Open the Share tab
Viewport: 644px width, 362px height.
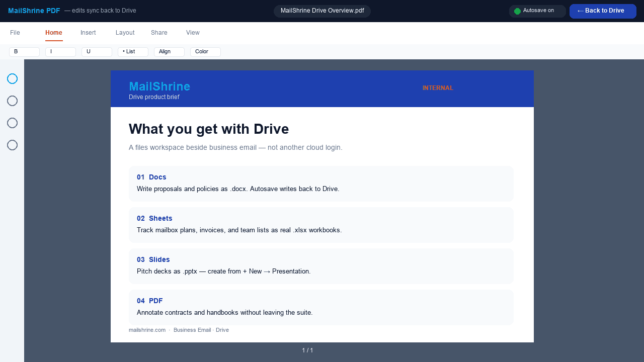159,33
